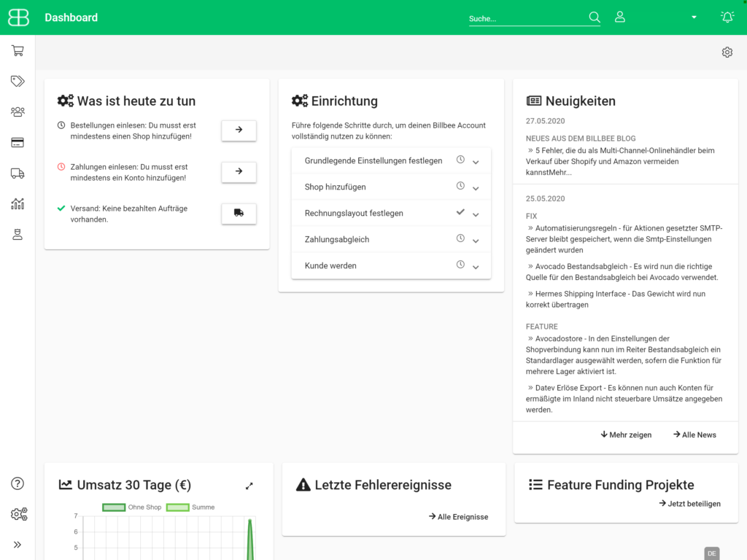The width and height of the screenshot is (747, 560).
Task: Expand sidebar with double chevron
Action: click(18, 545)
